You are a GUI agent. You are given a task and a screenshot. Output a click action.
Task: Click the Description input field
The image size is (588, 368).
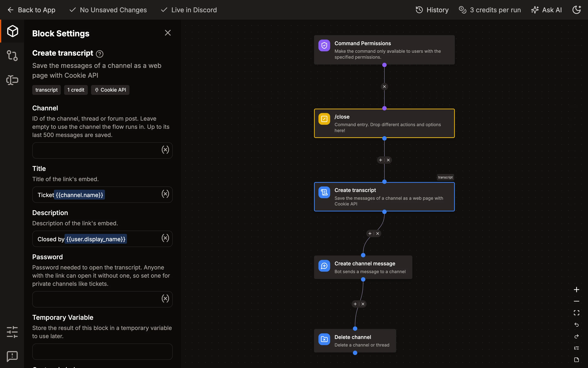pyautogui.click(x=102, y=239)
